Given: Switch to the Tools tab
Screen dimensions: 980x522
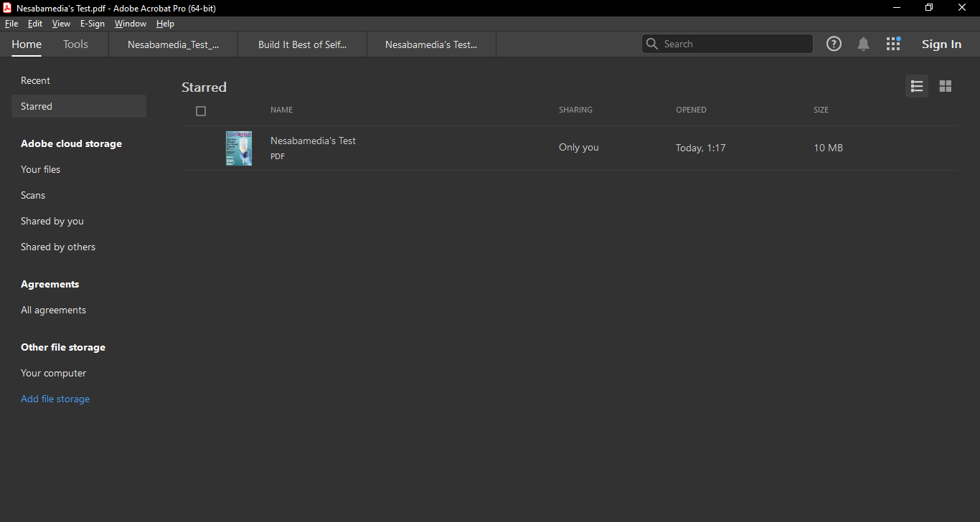Looking at the screenshot, I should pyautogui.click(x=75, y=44).
